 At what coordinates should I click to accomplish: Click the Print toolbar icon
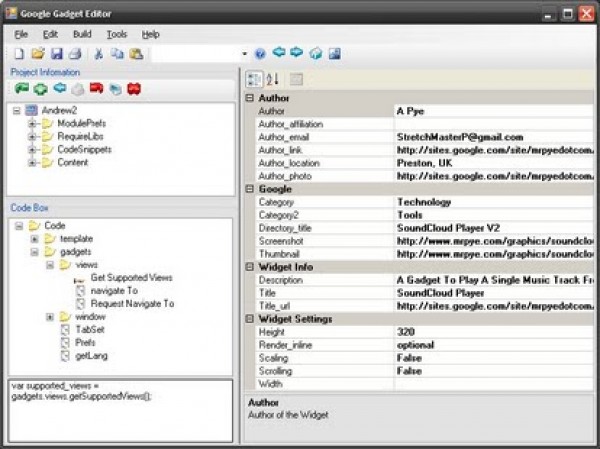73,53
